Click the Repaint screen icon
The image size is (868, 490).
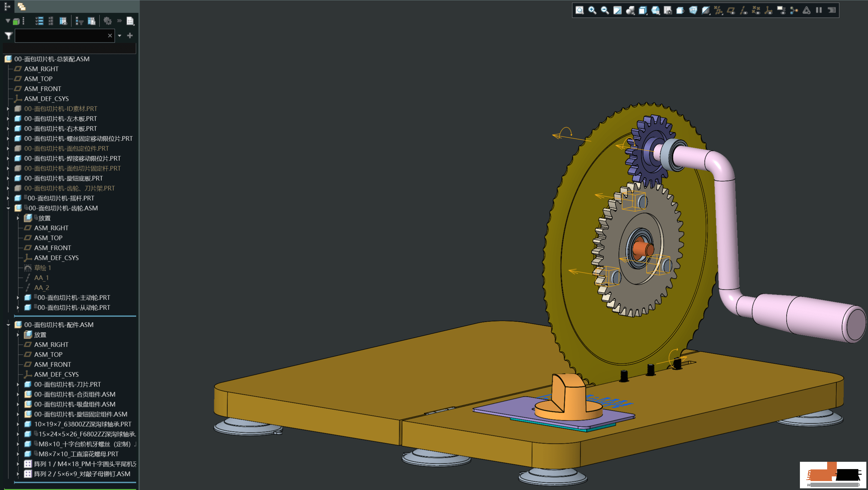tap(617, 10)
